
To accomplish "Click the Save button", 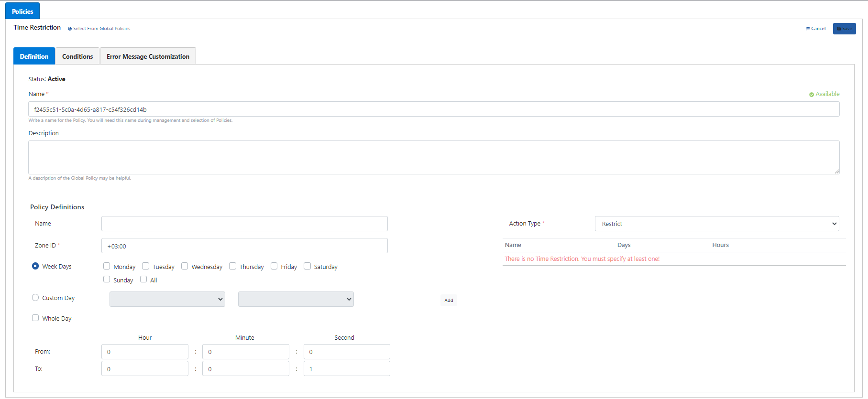I will [x=844, y=29].
